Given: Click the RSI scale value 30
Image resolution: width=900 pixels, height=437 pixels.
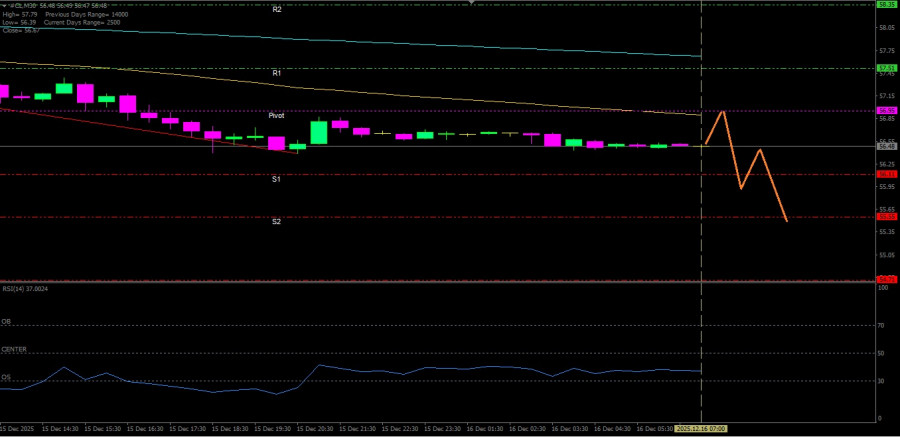Looking at the screenshot, I should coord(882,381).
